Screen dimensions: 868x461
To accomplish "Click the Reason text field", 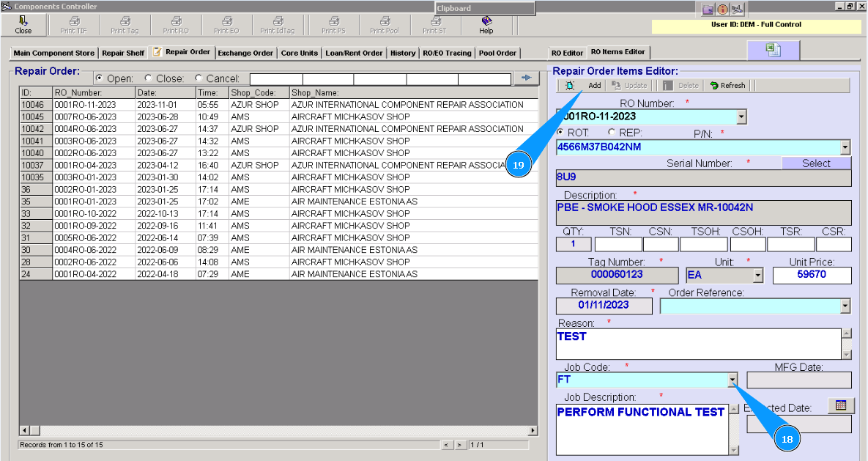I will click(699, 344).
